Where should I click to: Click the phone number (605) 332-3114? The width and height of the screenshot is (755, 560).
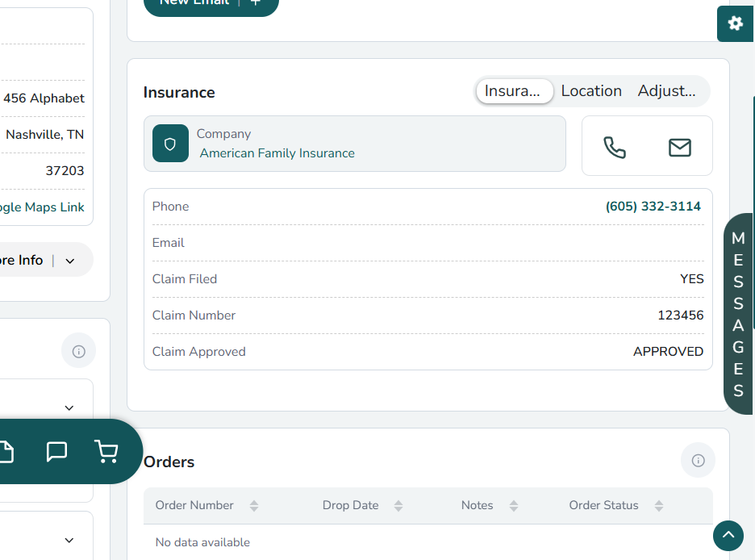(x=653, y=207)
